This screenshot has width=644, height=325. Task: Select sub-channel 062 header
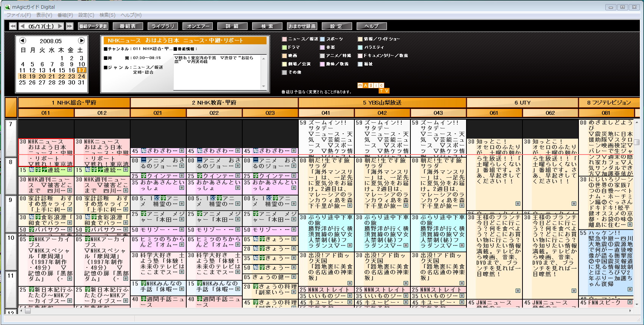click(x=550, y=113)
